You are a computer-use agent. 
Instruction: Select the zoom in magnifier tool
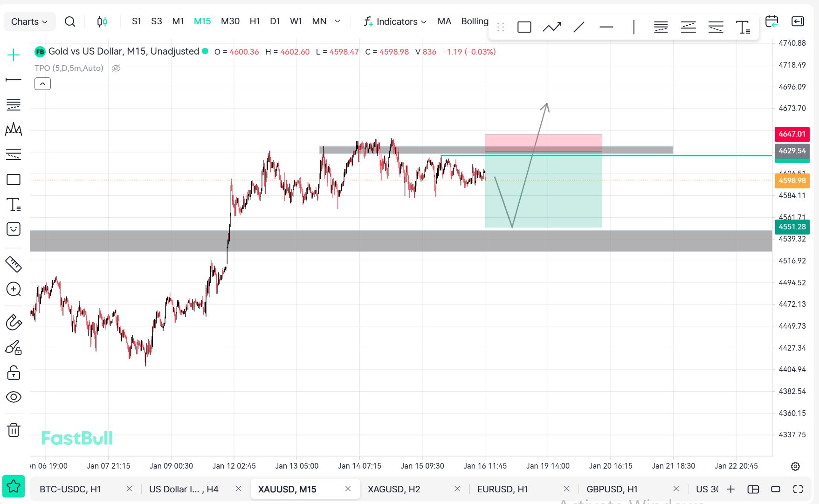click(x=14, y=290)
